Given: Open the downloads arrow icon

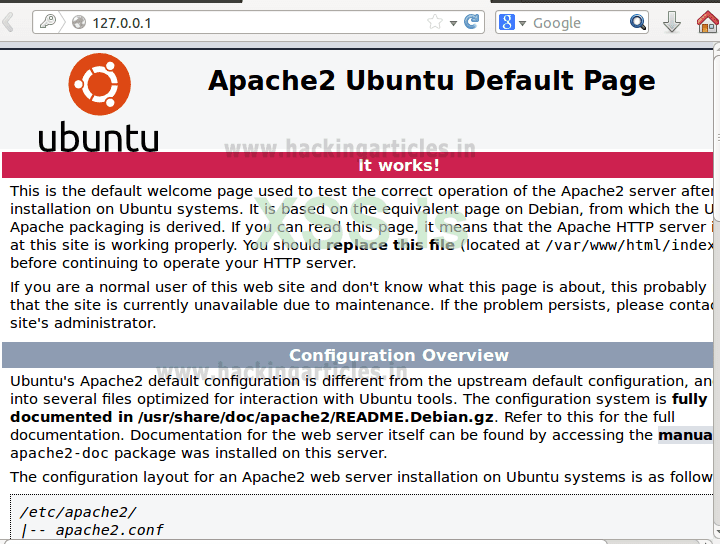Looking at the screenshot, I should click(671, 22).
